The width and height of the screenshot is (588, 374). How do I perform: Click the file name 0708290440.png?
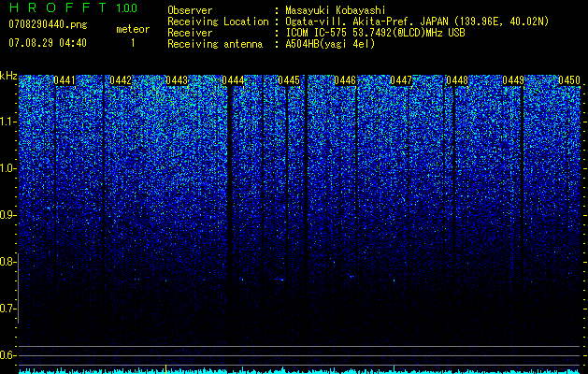click(x=48, y=24)
